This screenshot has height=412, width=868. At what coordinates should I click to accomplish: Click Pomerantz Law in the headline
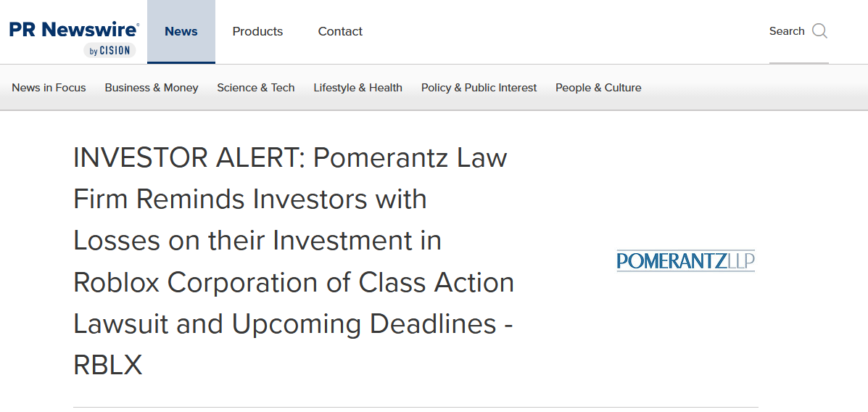(410, 158)
